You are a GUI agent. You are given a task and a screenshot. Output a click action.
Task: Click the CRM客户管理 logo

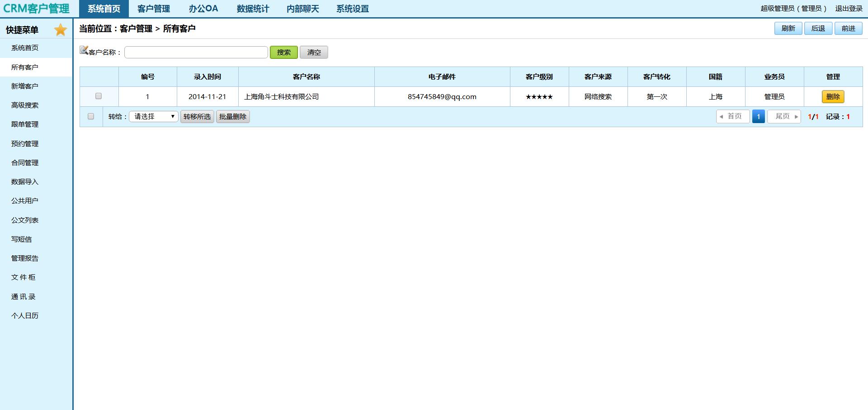(x=36, y=9)
